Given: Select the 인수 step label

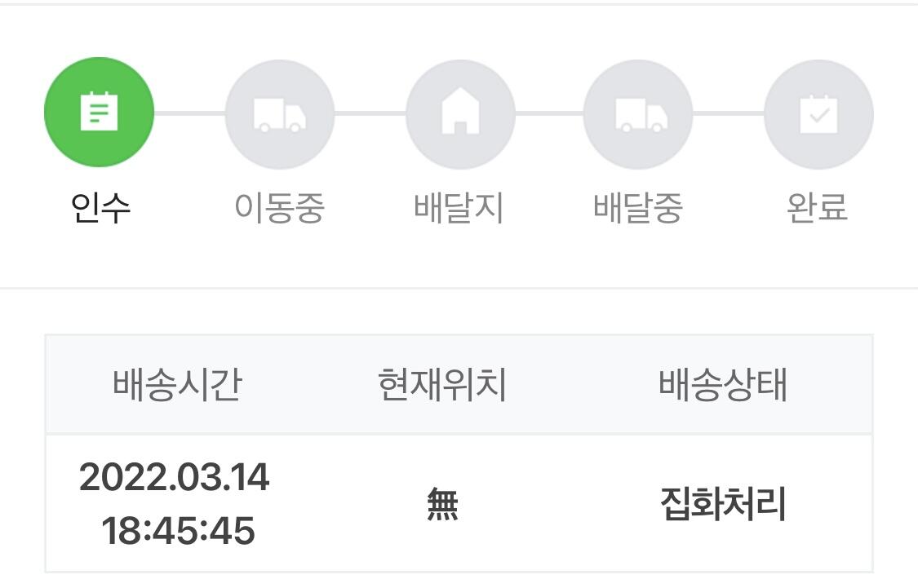Looking at the screenshot, I should [x=100, y=208].
